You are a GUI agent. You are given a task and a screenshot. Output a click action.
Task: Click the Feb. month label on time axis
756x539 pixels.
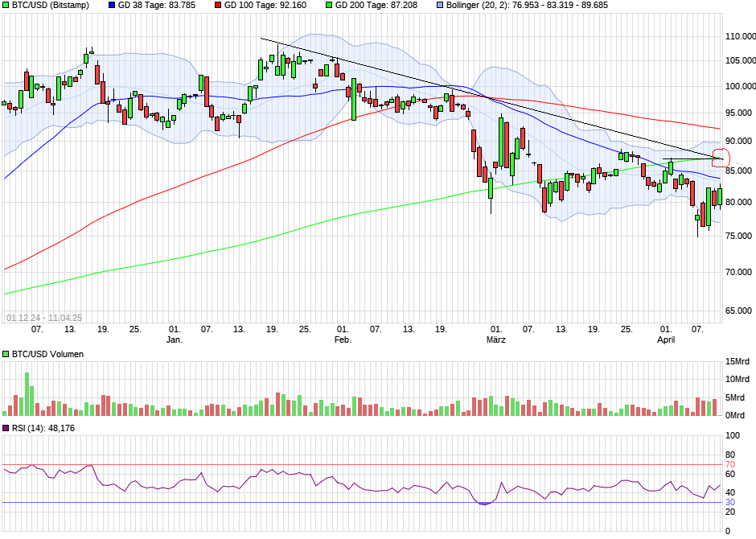click(343, 339)
